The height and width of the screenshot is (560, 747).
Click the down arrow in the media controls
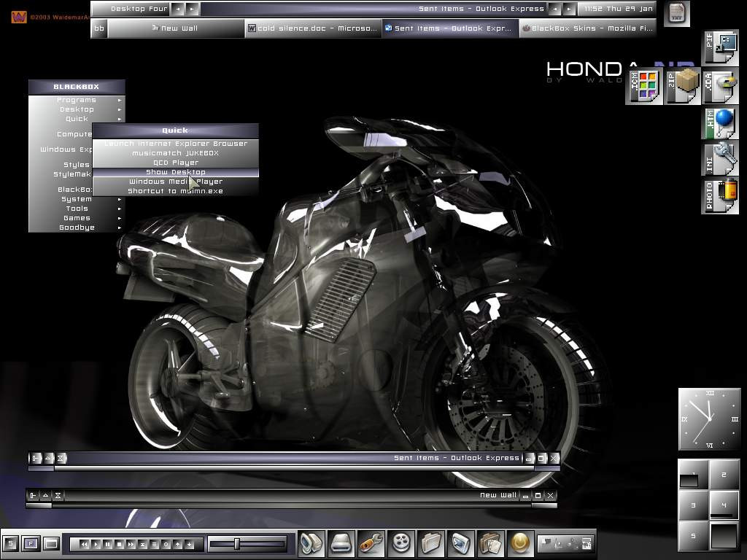190,544
